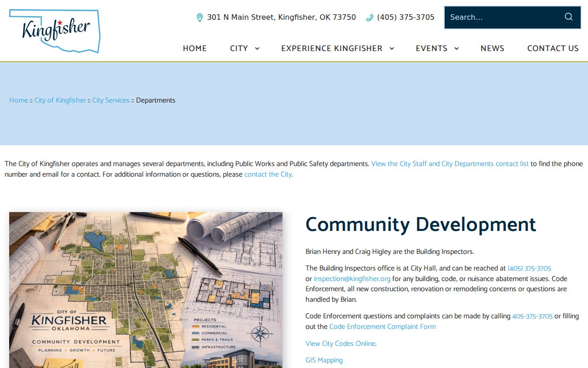This screenshot has width=588, height=368.
Task: Go to the News page
Action: click(492, 48)
